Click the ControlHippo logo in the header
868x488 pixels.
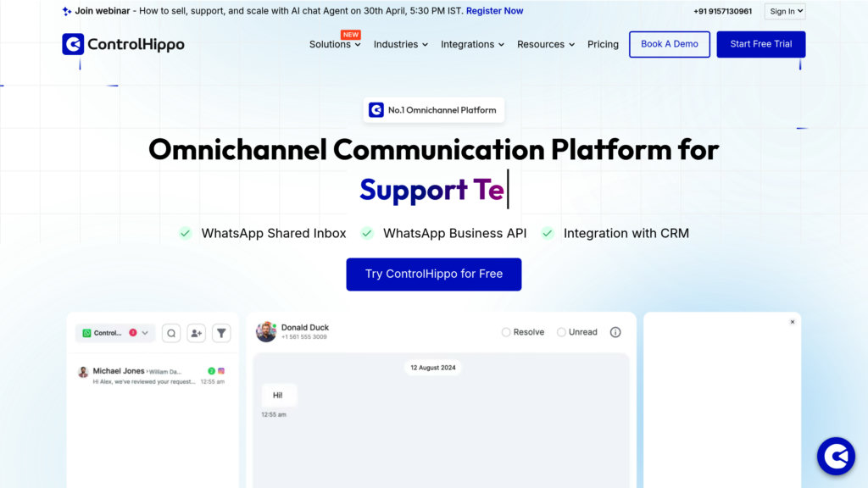(x=123, y=44)
